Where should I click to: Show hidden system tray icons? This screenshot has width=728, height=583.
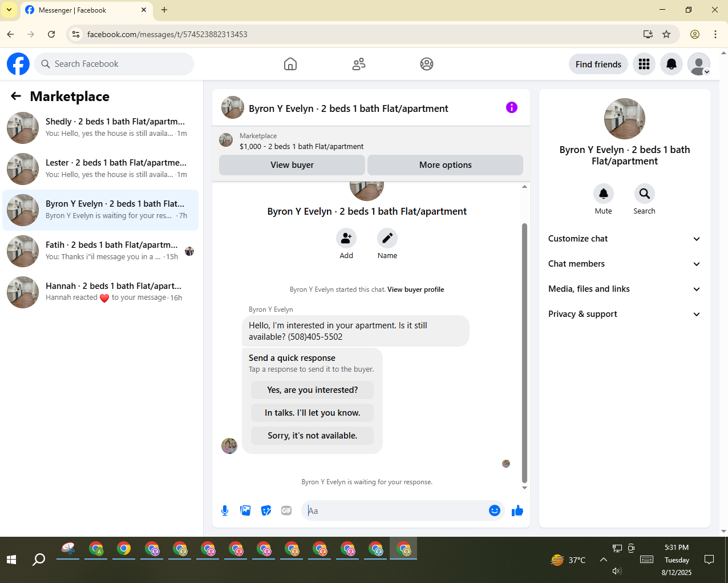603,560
